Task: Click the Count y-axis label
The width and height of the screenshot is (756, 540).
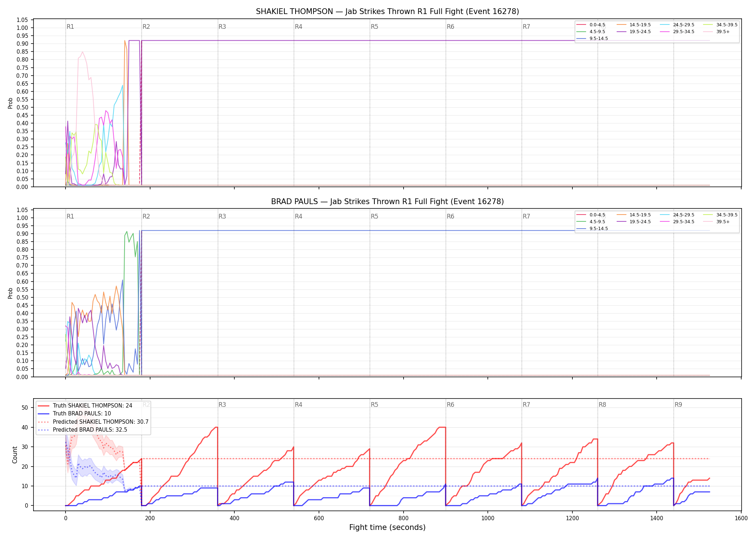Action: (15, 455)
